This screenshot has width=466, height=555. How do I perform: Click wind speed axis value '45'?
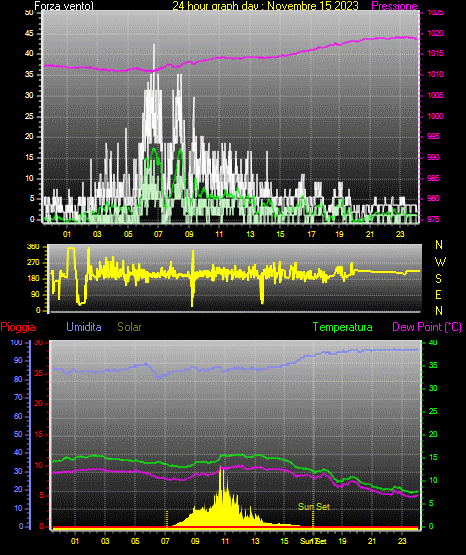pos(29,33)
